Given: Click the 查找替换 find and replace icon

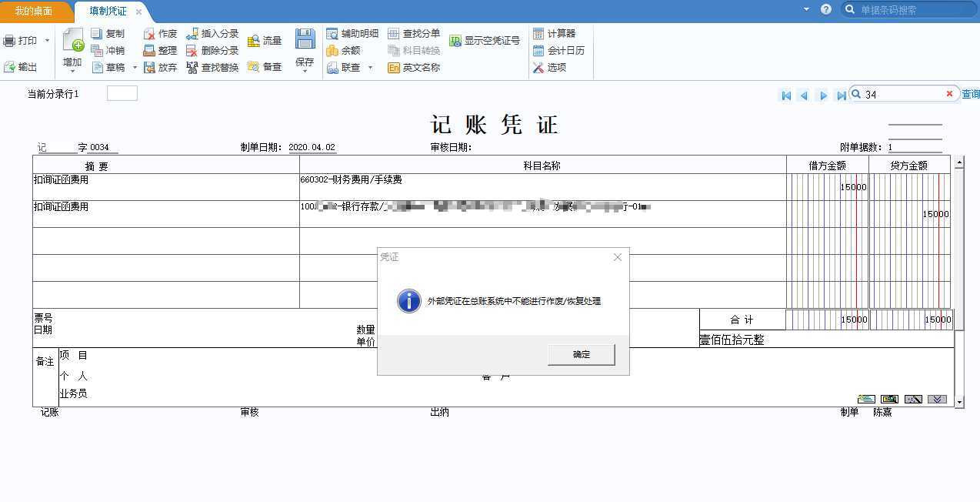Looking at the screenshot, I should 192,68.
